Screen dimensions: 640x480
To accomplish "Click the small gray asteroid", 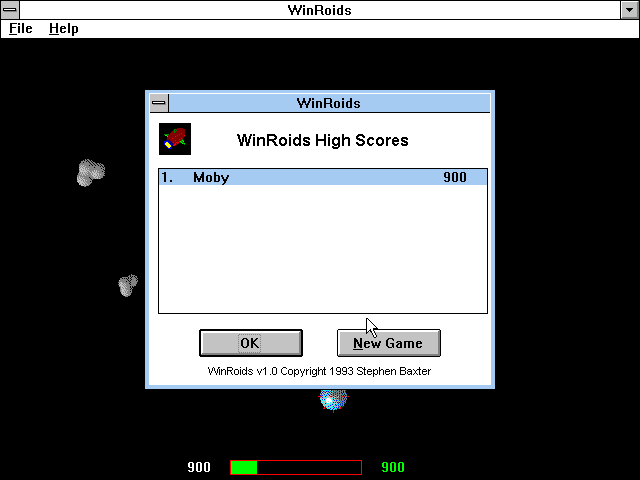I will (x=128, y=285).
